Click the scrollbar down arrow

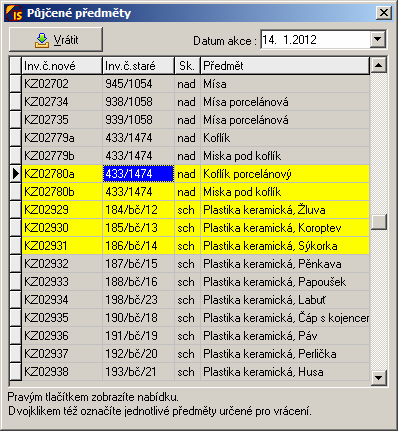tap(379, 378)
